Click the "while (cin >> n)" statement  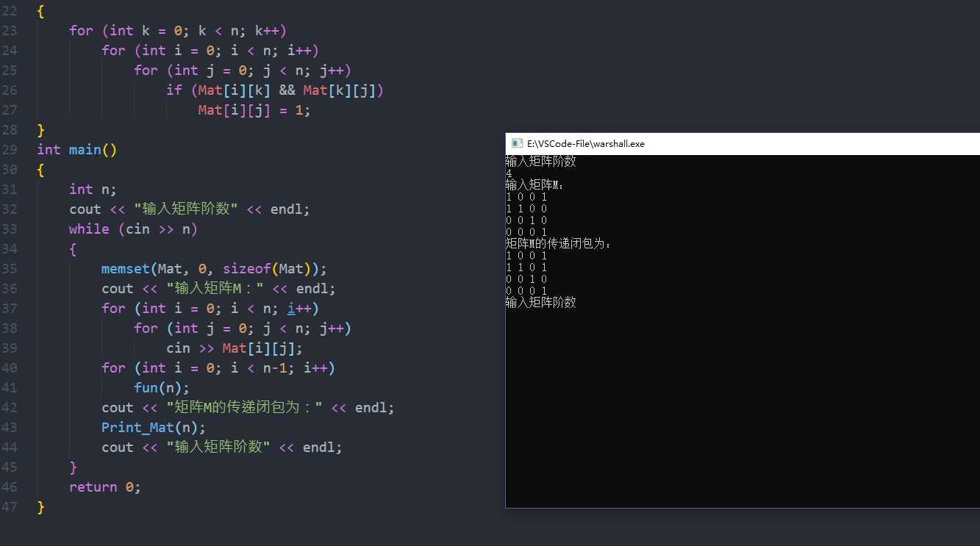pos(134,229)
